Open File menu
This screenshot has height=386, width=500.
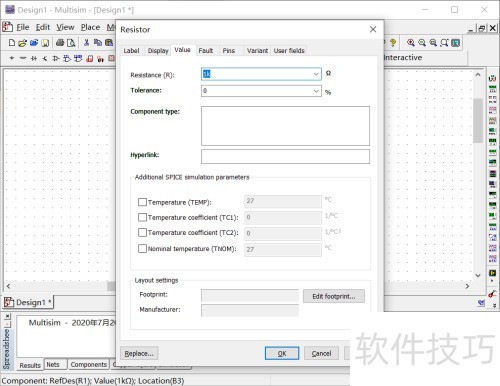click(23, 27)
